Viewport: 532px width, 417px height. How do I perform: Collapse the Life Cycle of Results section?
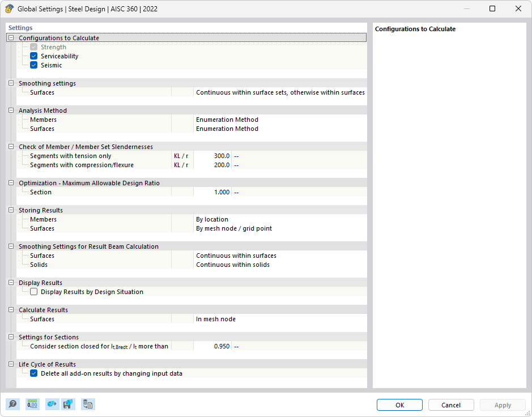[x=10, y=364]
